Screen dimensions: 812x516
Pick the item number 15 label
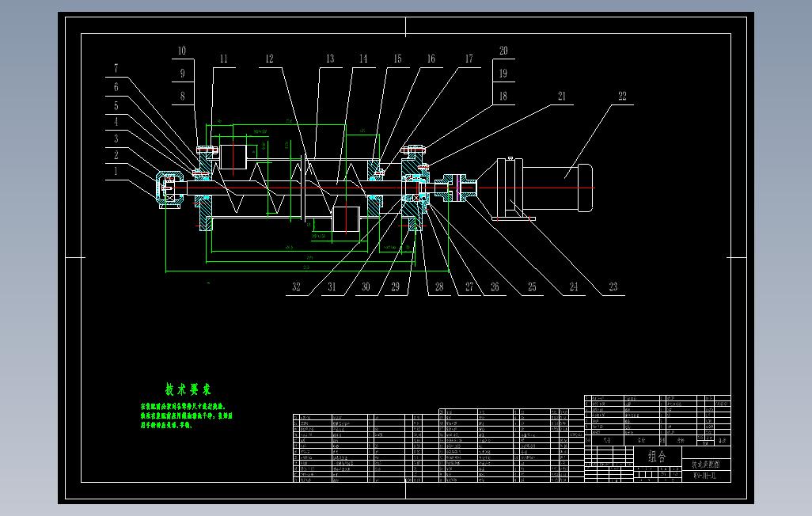coord(397,59)
